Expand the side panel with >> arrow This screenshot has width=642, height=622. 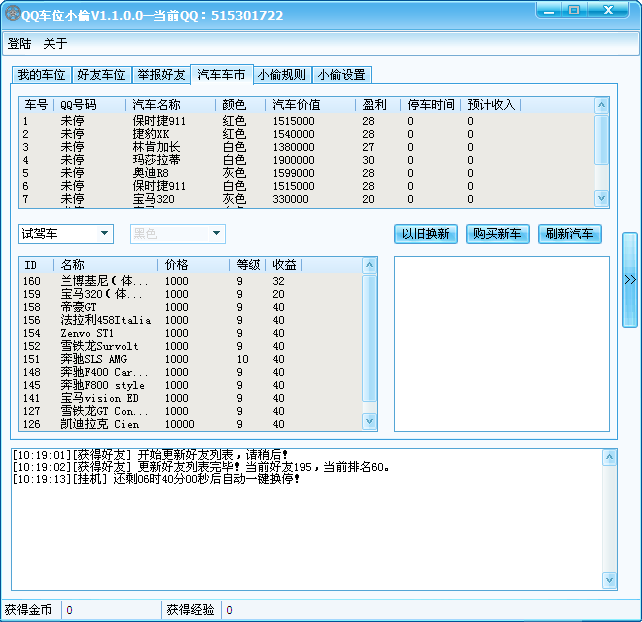[630, 280]
